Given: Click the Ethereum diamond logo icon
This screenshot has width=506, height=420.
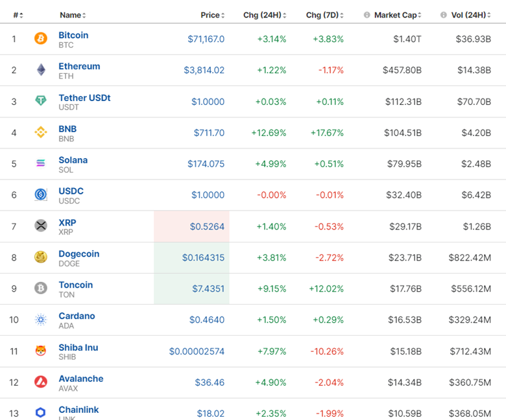Looking at the screenshot, I should pyautogui.click(x=41, y=70).
